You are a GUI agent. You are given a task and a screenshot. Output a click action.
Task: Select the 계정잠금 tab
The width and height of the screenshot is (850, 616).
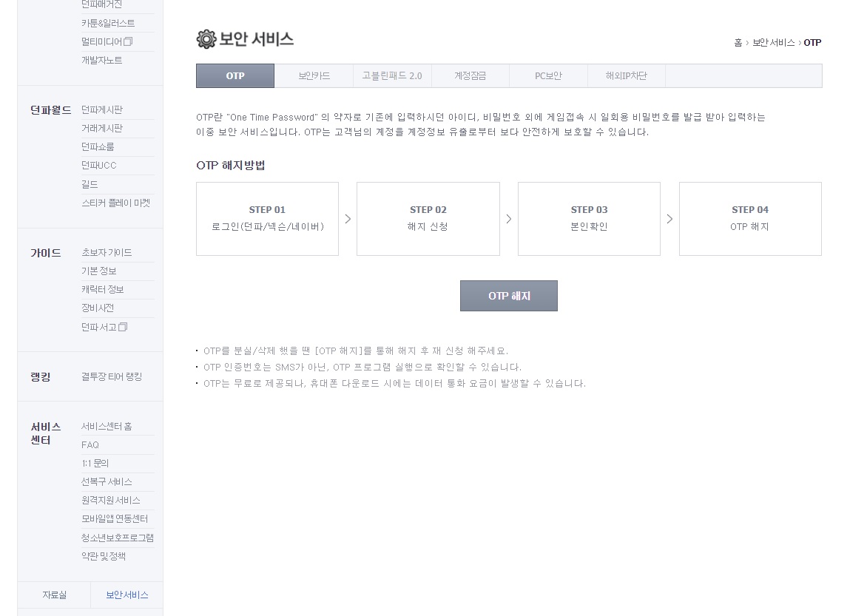tap(470, 76)
